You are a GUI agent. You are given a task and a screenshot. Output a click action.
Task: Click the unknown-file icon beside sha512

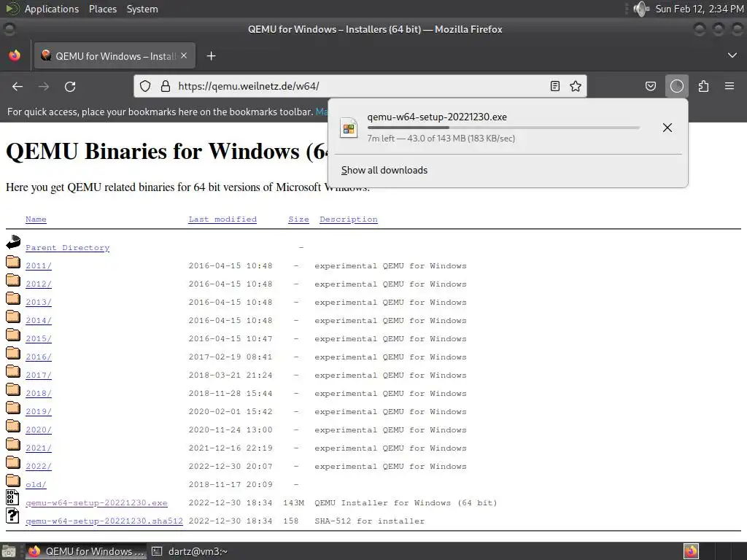(12, 516)
